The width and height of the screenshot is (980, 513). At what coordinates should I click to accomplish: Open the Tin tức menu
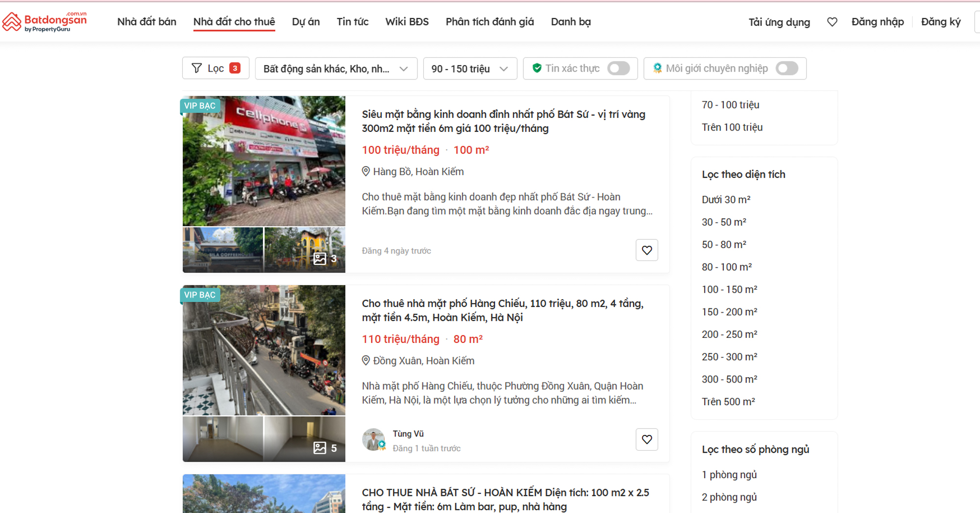click(x=352, y=22)
